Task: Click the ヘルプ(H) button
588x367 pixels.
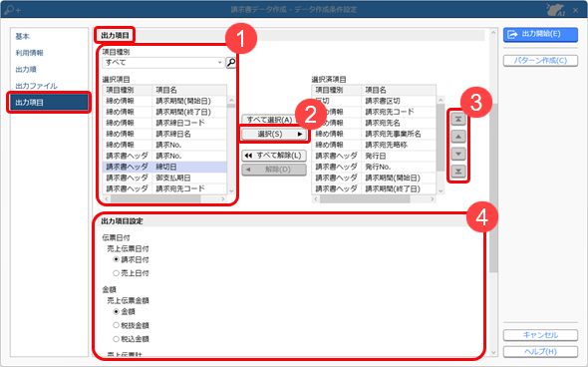Action: [x=540, y=352]
